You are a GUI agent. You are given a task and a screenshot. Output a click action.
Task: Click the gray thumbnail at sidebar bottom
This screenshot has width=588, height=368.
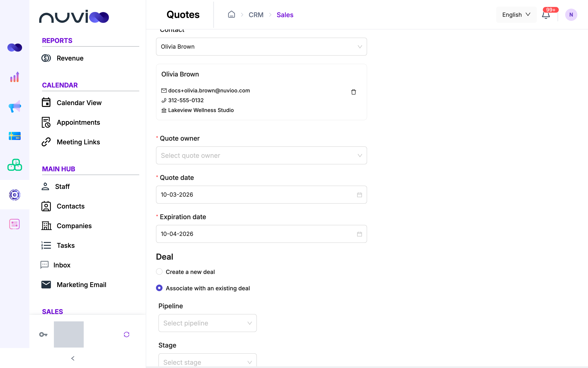69,334
